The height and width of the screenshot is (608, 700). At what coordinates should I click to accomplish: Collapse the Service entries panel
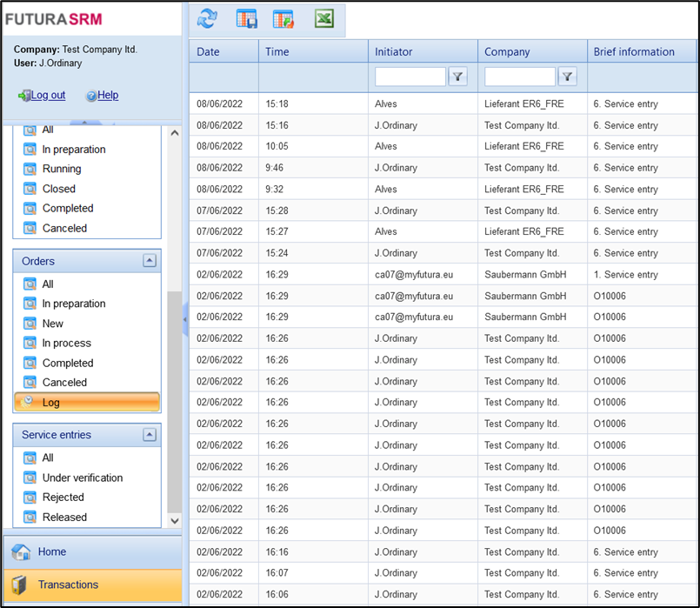click(149, 435)
